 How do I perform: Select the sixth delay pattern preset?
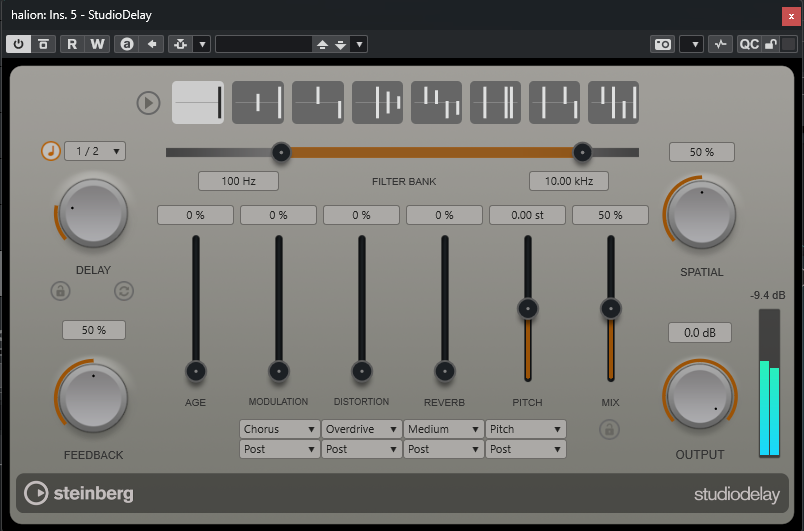pos(495,103)
